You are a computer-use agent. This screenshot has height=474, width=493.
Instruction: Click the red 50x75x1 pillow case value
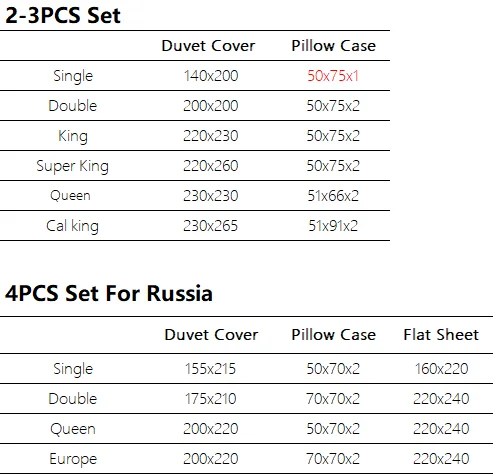pos(333,76)
